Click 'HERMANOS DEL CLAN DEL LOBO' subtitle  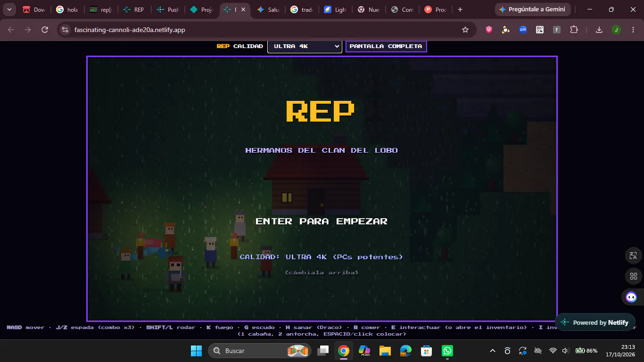click(x=322, y=150)
